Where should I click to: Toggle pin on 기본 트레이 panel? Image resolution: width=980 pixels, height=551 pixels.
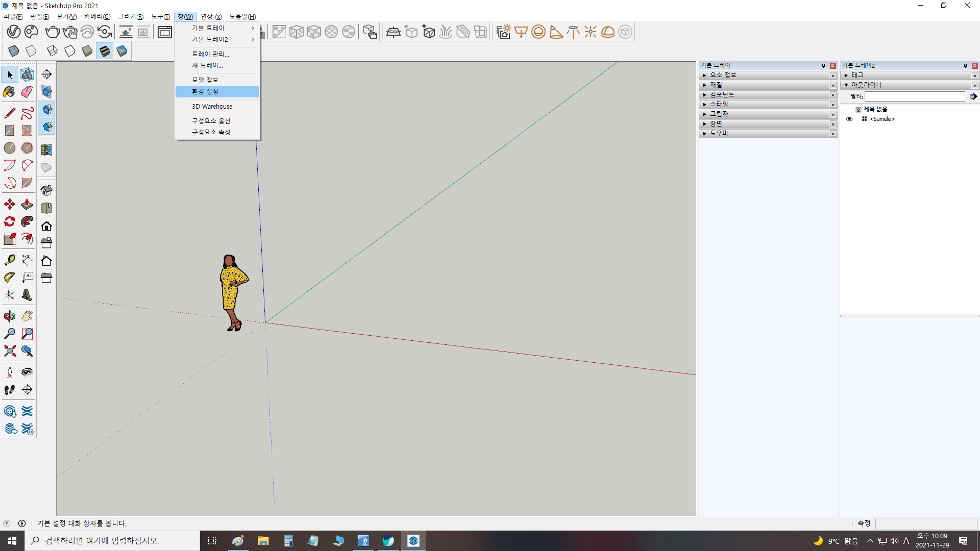(823, 65)
